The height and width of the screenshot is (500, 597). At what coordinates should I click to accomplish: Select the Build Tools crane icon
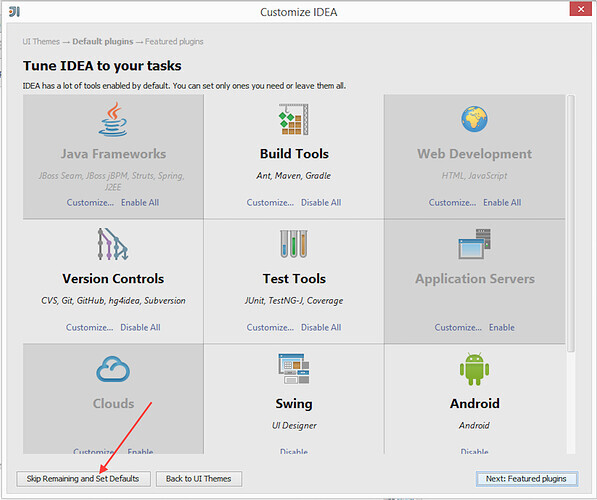[x=294, y=119]
